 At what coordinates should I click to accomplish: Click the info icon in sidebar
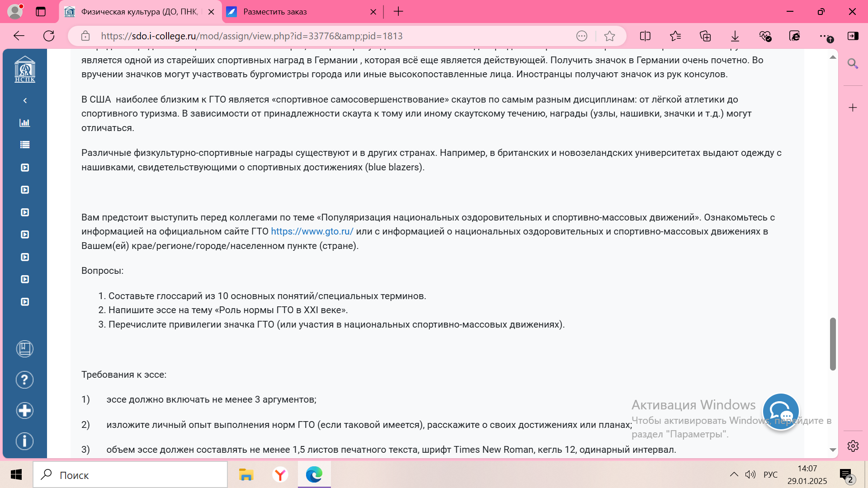tap(25, 441)
